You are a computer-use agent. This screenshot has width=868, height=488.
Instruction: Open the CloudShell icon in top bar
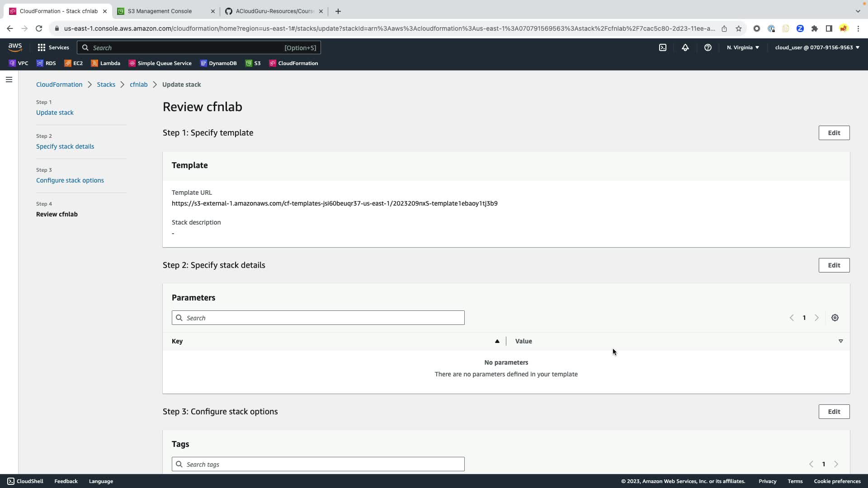click(x=662, y=47)
